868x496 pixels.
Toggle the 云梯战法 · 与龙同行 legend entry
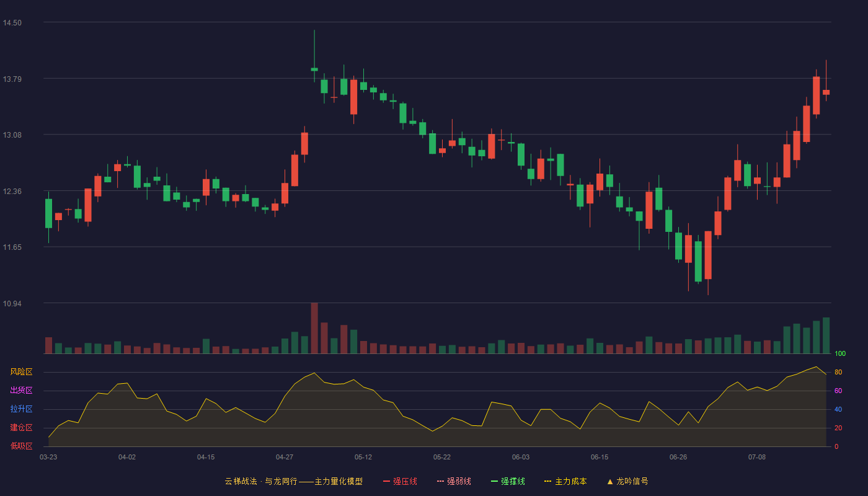point(293,481)
